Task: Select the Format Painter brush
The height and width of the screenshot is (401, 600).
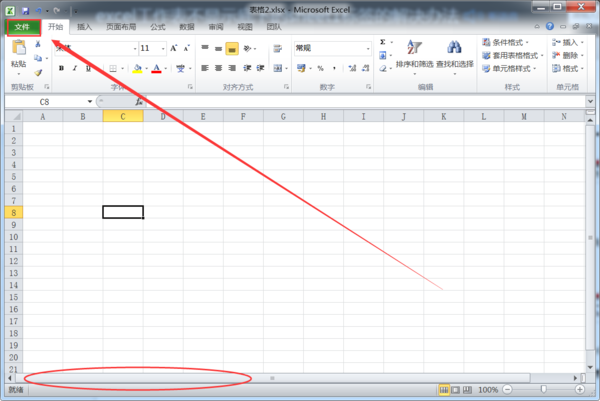Action: click(38, 72)
